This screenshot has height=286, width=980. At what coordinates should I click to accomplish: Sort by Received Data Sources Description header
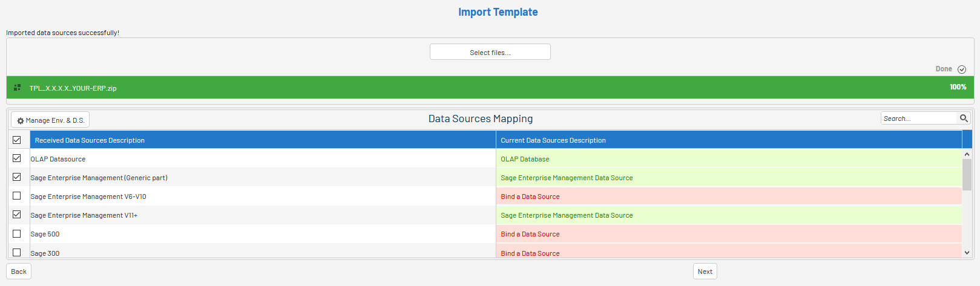coord(90,140)
